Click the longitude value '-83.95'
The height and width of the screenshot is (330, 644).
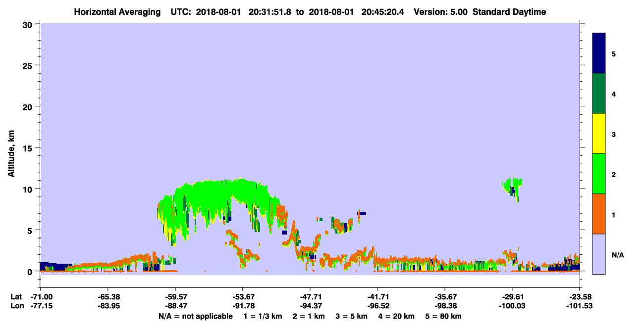(107, 306)
